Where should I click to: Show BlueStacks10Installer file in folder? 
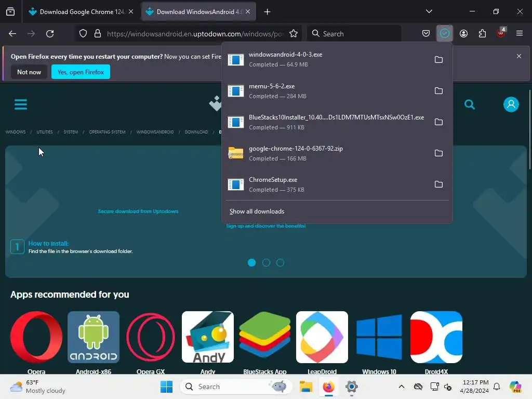click(x=438, y=122)
